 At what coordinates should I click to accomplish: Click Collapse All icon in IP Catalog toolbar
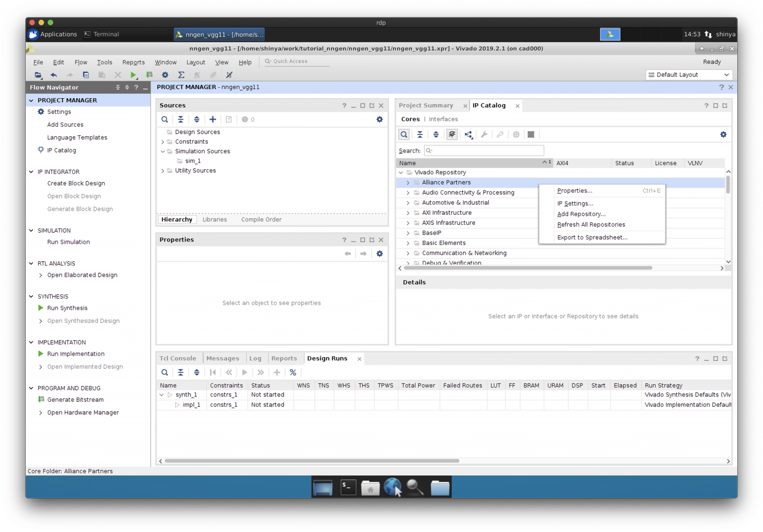pyautogui.click(x=420, y=134)
